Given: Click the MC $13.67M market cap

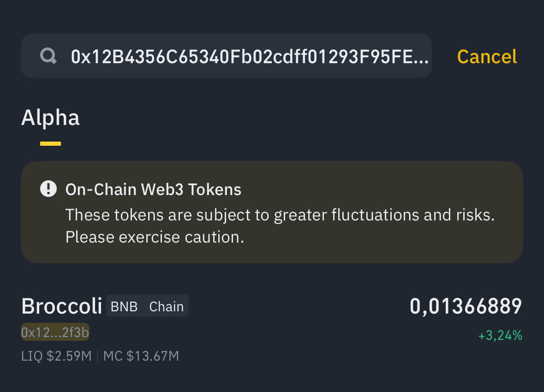Looking at the screenshot, I should click(141, 356).
